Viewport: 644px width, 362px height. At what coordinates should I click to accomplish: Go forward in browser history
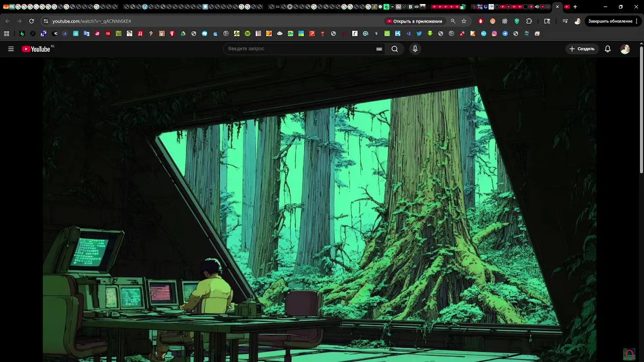tap(19, 21)
